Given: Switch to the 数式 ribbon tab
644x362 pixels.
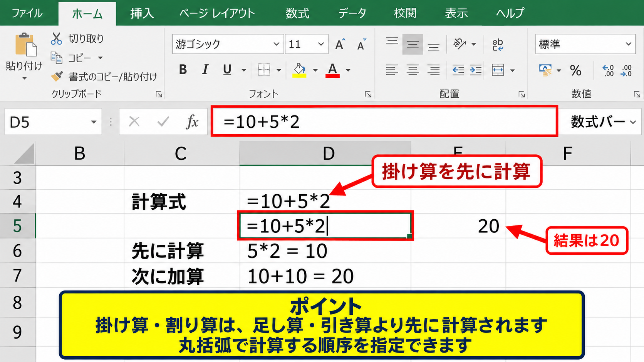Looking at the screenshot, I should (x=297, y=13).
